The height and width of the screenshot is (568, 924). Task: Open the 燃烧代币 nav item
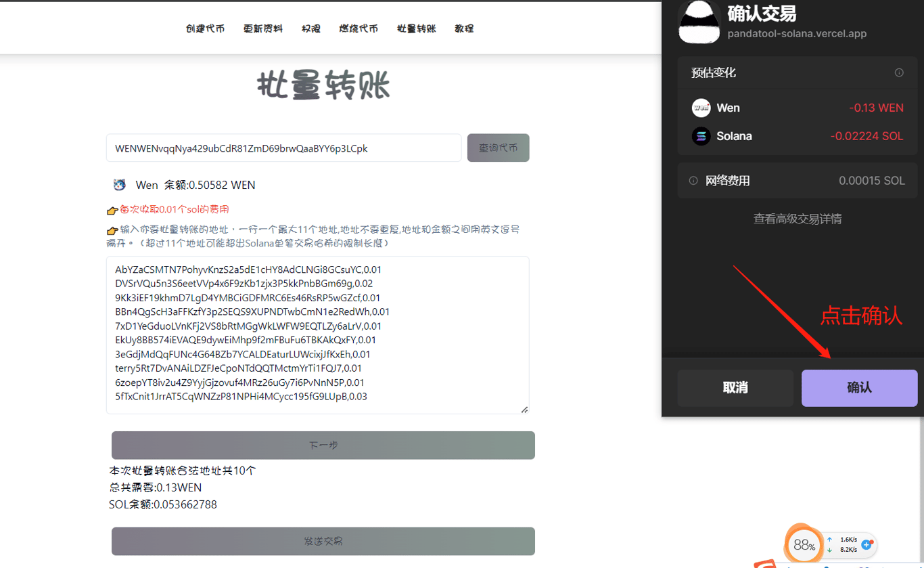click(359, 28)
